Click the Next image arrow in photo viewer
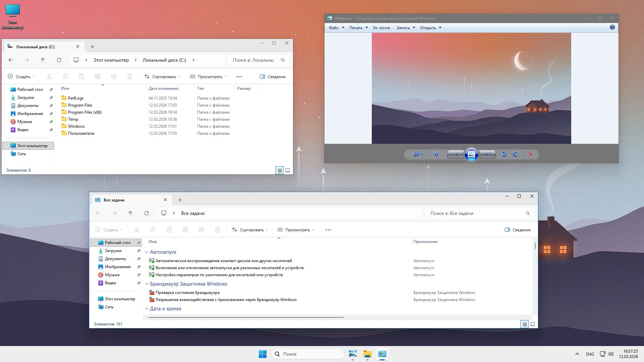This screenshot has width=644, height=362. pos(488,155)
